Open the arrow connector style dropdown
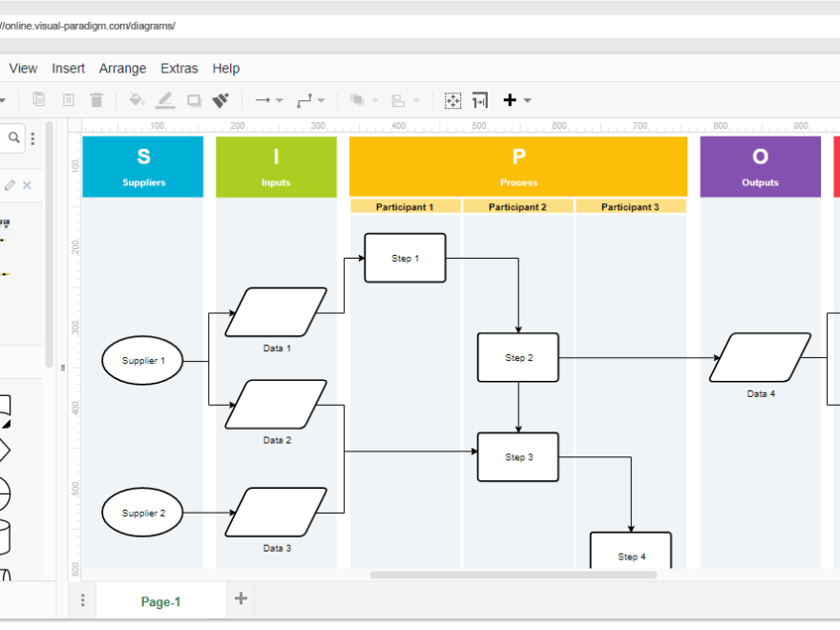 tap(277, 99)
